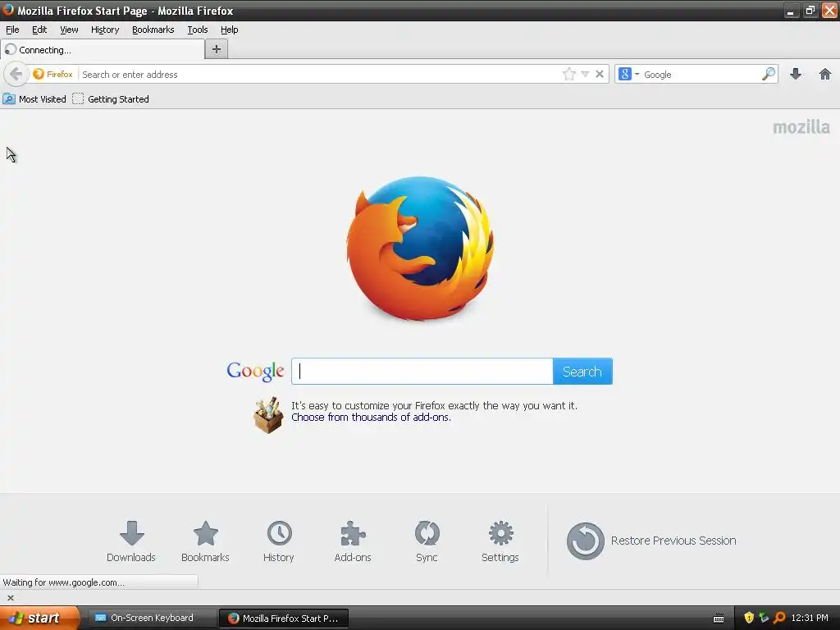Image resolution: width=840 pixels, height=630 pixels.
Task: Open Downloads from the start page launcher
Action: click(131, 541)
